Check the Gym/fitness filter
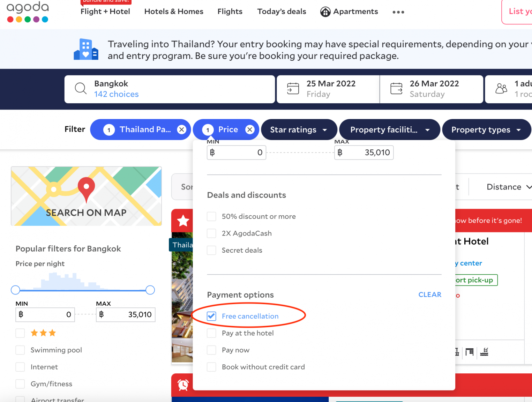 coord(20,384)
